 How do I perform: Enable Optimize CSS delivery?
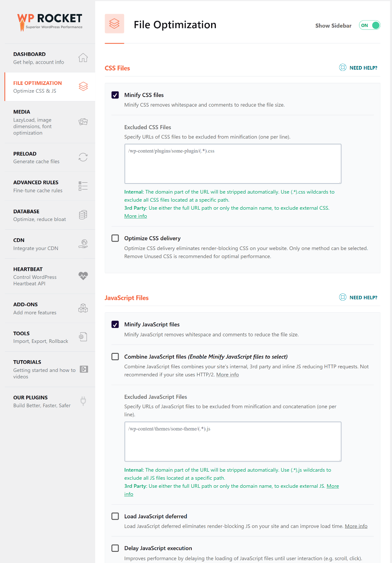(x=115, y=238)
